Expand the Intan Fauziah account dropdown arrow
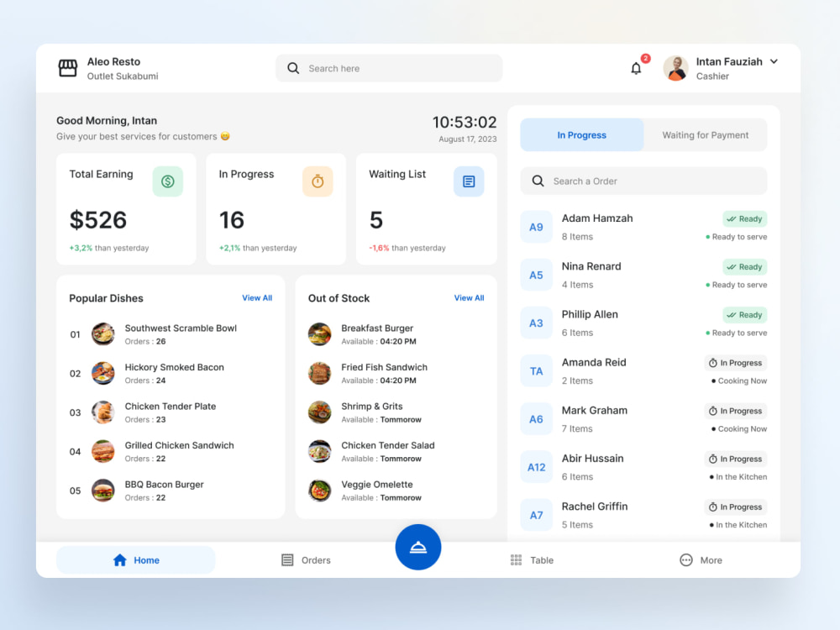 (774, 61)
